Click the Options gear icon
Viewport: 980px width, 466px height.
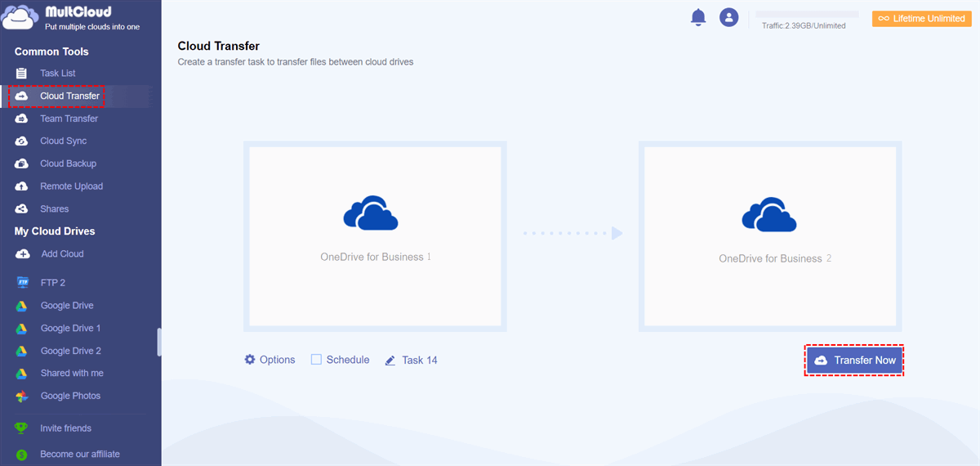(x=250, y=360)
